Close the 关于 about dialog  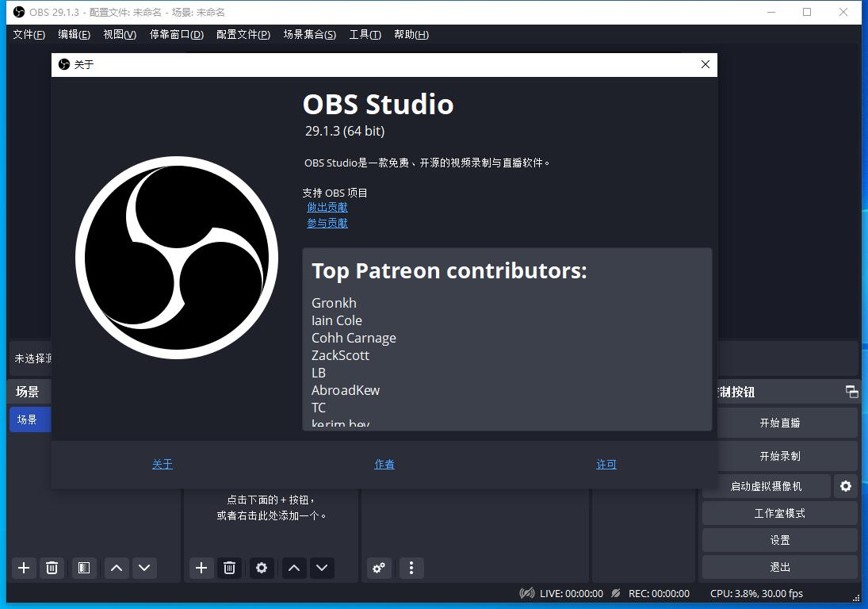pos(705,64)
